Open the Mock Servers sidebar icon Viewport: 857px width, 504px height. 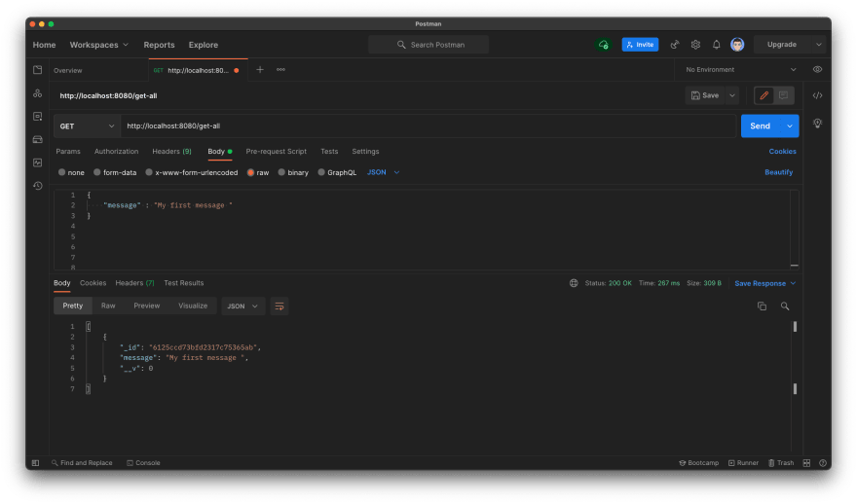tap(38, 139)
